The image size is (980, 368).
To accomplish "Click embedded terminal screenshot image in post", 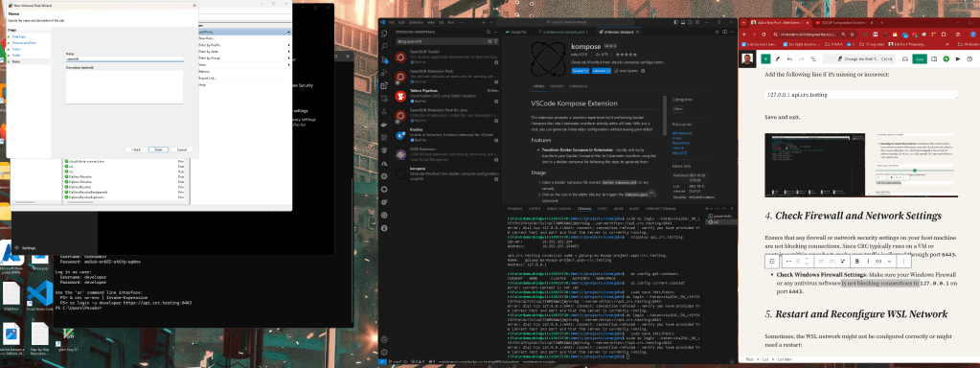I will [861, 165].
